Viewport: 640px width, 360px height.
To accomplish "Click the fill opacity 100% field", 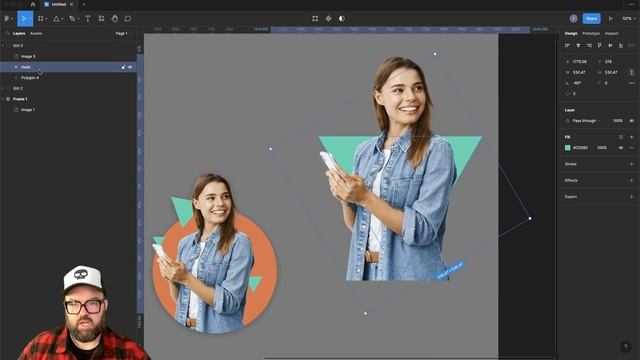I will pos(602,148).
